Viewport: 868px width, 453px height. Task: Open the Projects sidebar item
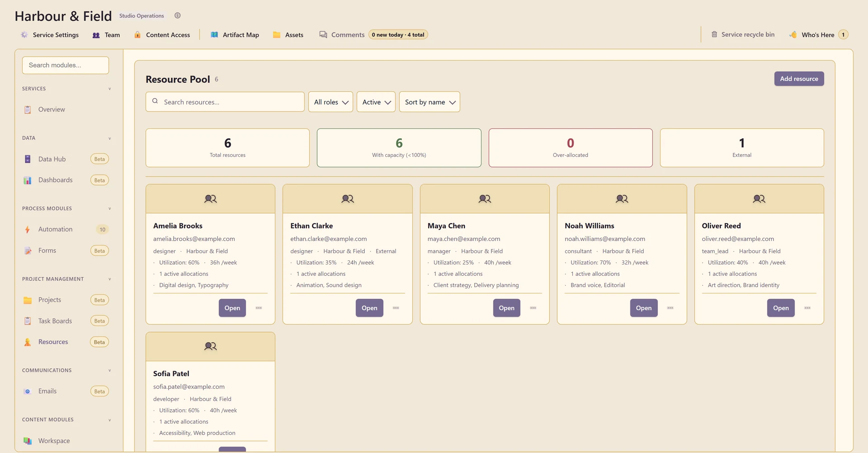point(66,300)
